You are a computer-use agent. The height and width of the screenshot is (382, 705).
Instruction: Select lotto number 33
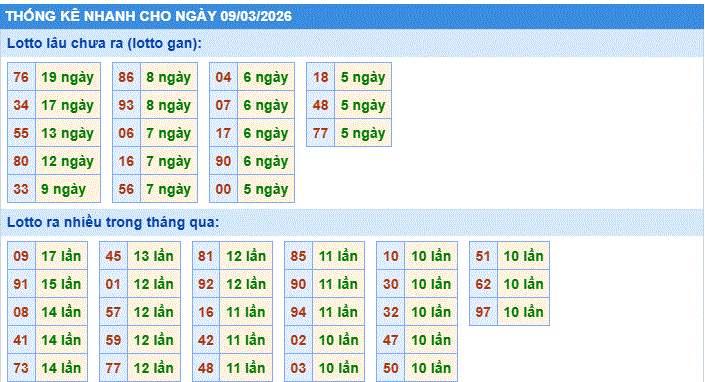point(21,189)
